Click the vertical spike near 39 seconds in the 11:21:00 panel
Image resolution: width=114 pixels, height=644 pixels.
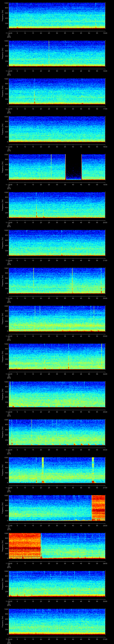point(72,281)
